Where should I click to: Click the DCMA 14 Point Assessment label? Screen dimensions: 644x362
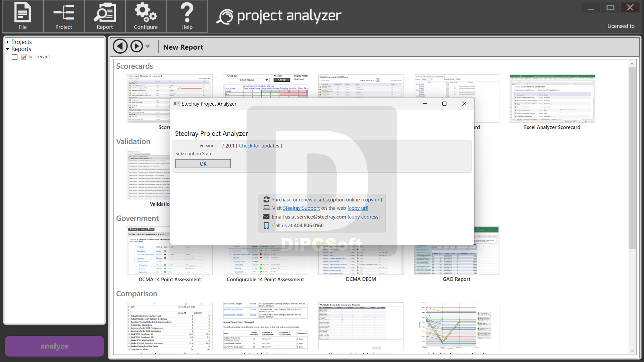click(x=170, y=280)
